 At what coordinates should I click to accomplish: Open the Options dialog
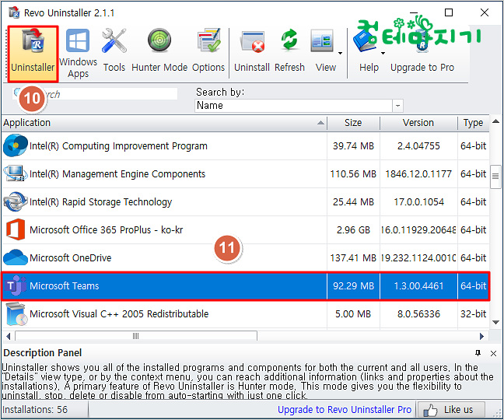tap(208, 51)
